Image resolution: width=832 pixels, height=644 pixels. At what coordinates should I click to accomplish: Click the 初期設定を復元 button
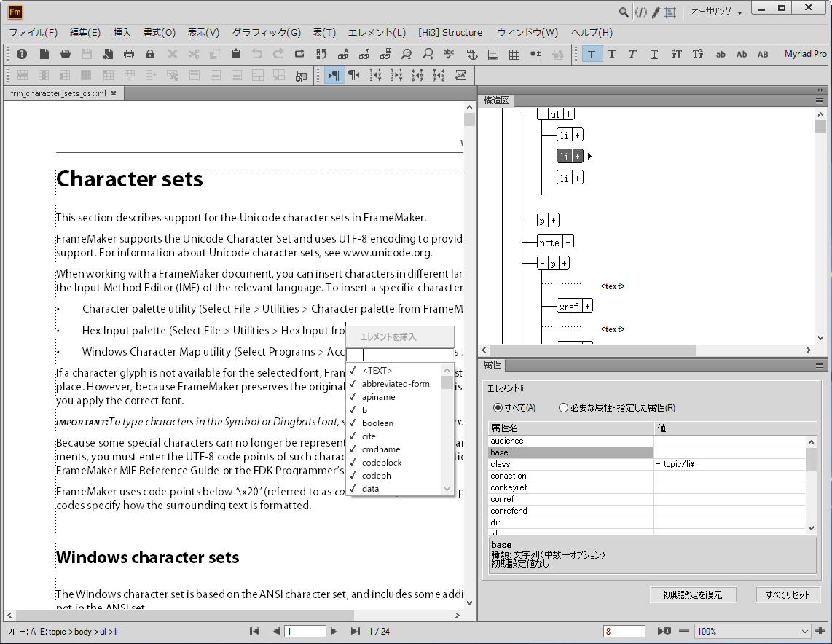(693, 594)
